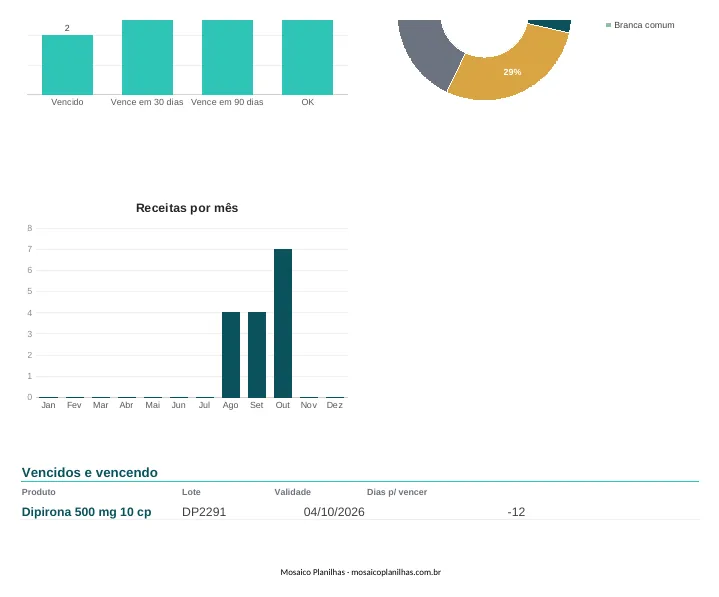Click the Set month label
The image size is (719, 597).
(257, 405)
